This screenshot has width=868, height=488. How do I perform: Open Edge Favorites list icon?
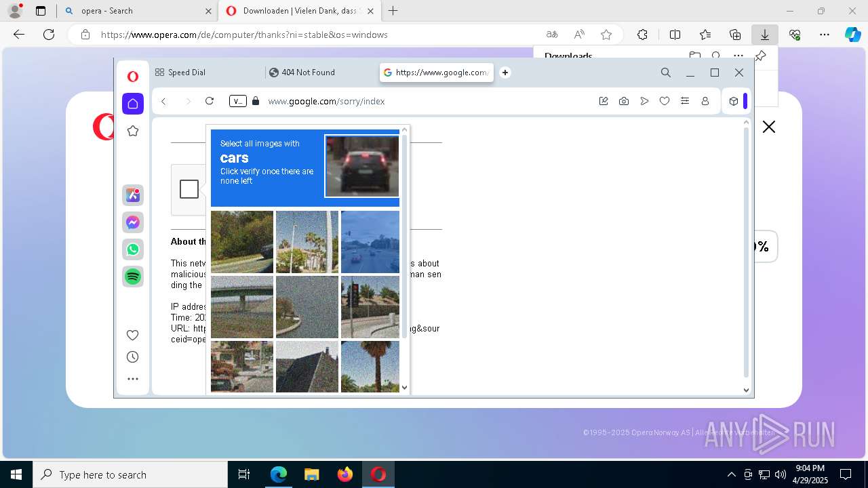(705, 35)
